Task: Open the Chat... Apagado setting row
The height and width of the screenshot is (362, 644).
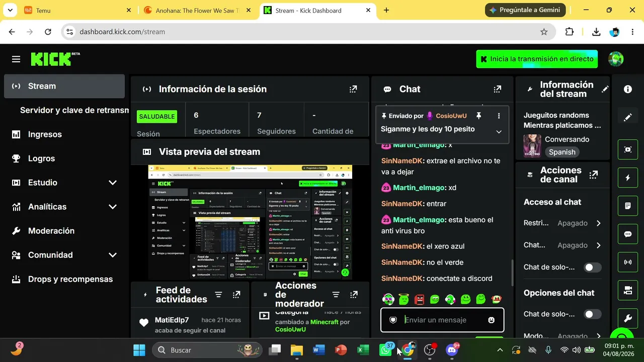Action: coord(562,245)
